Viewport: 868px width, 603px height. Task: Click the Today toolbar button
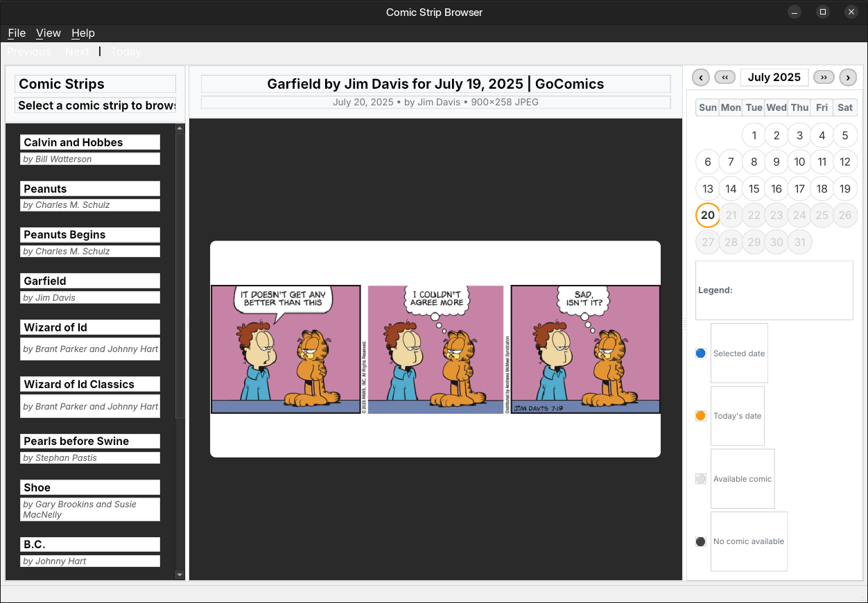click(126, 52)
